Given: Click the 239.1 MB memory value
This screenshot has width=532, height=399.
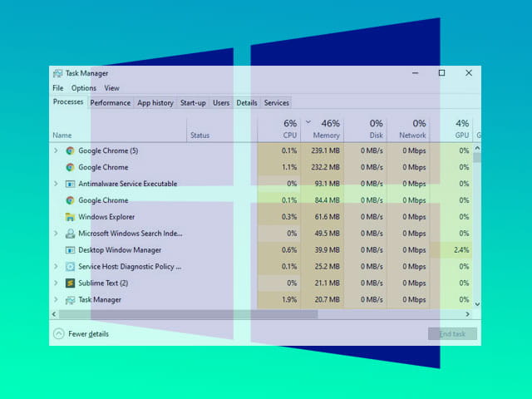Looking at the screenshot, I should coord(325,150).
